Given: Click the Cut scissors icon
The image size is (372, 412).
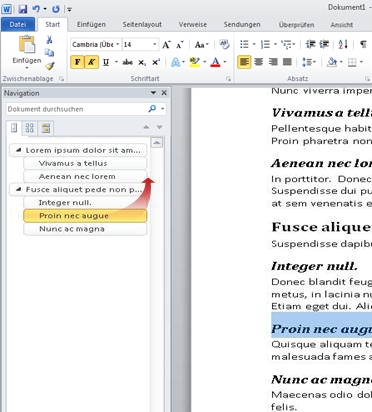Looking at the screenshot, I should [x=49, y=40].
